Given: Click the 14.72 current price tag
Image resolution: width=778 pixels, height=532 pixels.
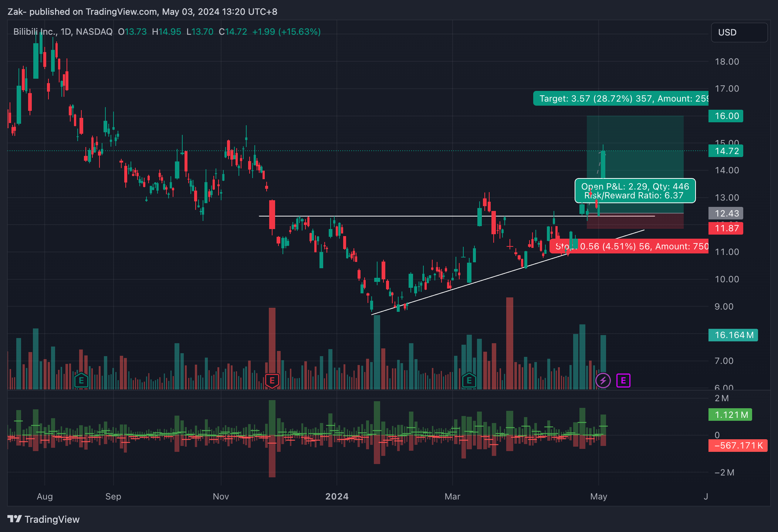Looking at the screenshot, I should [726, 151].
